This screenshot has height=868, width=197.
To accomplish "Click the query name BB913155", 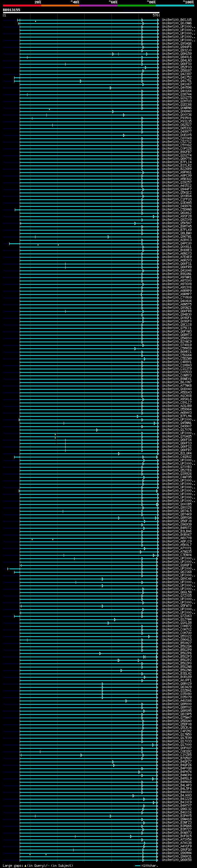I will click(x=11, y=10).
